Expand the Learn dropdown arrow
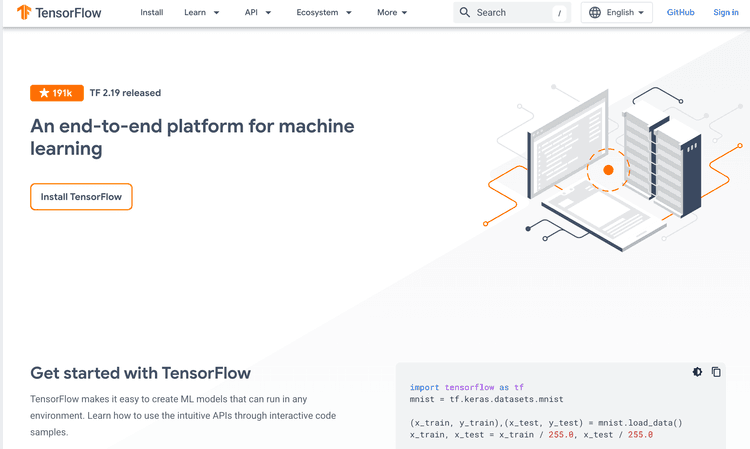The image size is (750, 449). pos(216,13)
